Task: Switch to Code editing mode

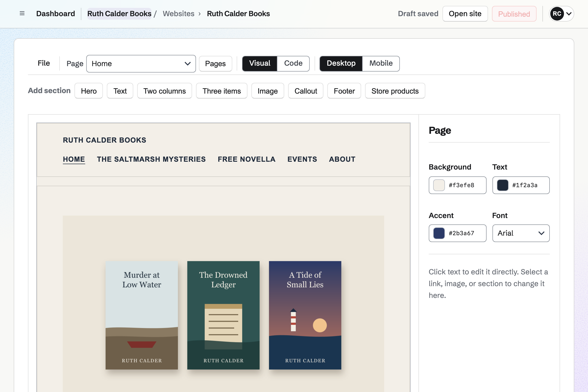Action: pos(293,63)
